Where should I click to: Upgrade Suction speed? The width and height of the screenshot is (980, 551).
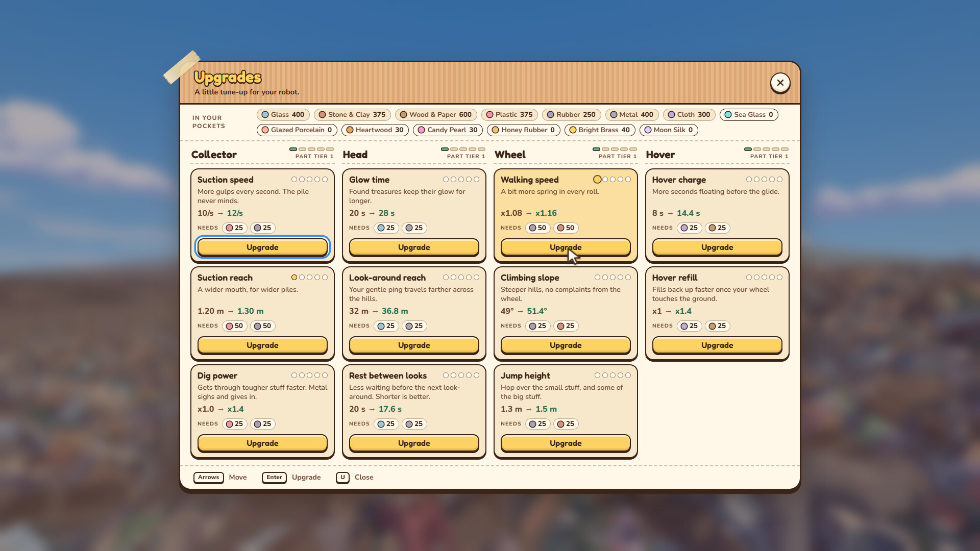[262, 247]
